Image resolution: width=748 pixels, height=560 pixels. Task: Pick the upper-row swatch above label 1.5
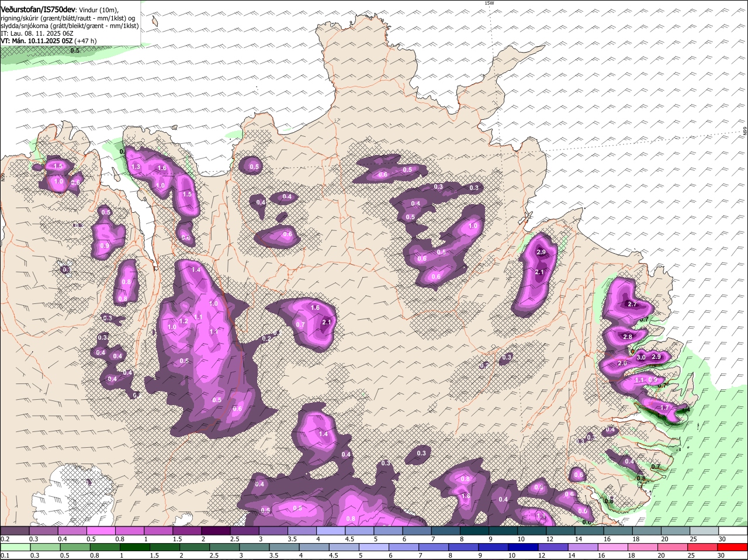pos(187,530)
